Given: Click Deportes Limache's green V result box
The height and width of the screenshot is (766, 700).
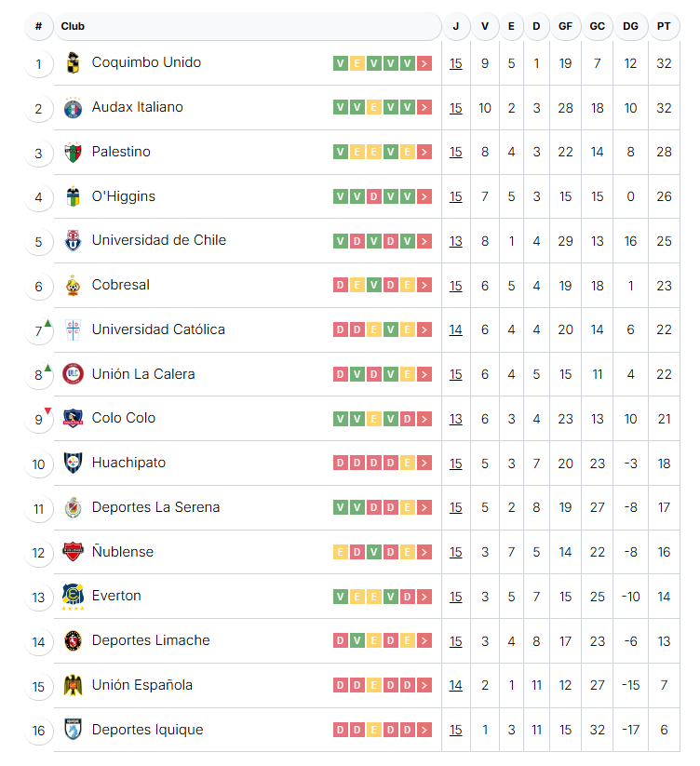Looking at the screenshot, I should (x=357, y=640).
